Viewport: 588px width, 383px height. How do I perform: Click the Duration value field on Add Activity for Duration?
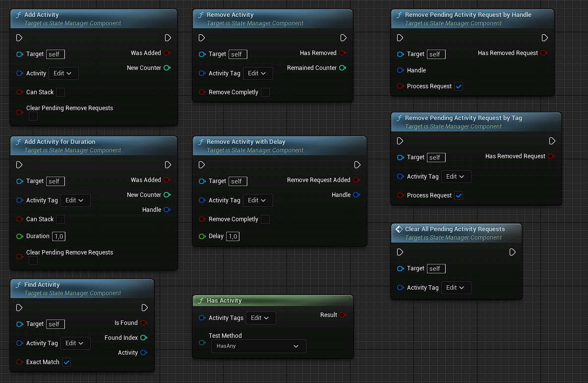pos(59,236)
